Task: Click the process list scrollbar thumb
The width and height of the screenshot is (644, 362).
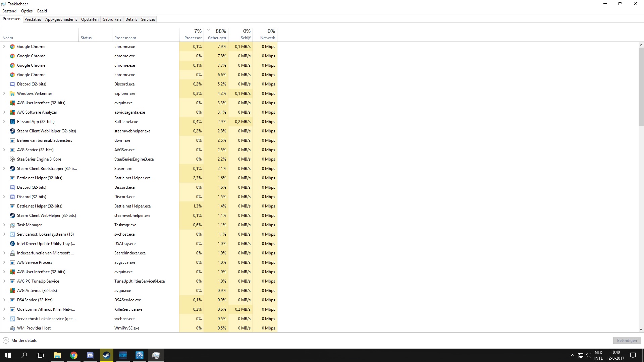Action: click(641, 86)
